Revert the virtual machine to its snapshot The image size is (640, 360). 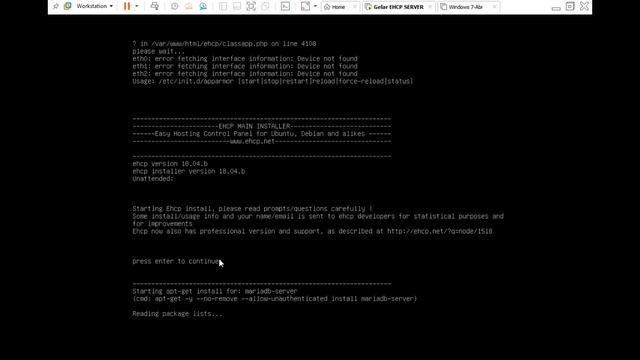(189, 6)
